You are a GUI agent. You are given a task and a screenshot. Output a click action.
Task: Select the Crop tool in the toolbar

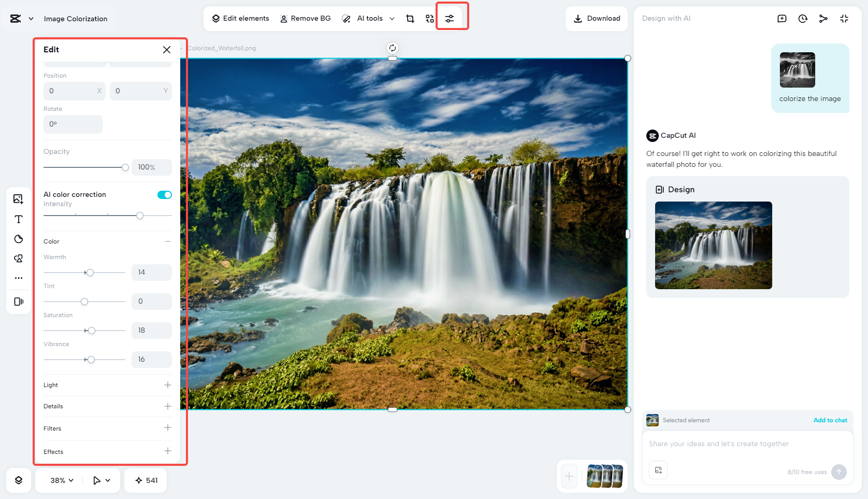(410, 18)
